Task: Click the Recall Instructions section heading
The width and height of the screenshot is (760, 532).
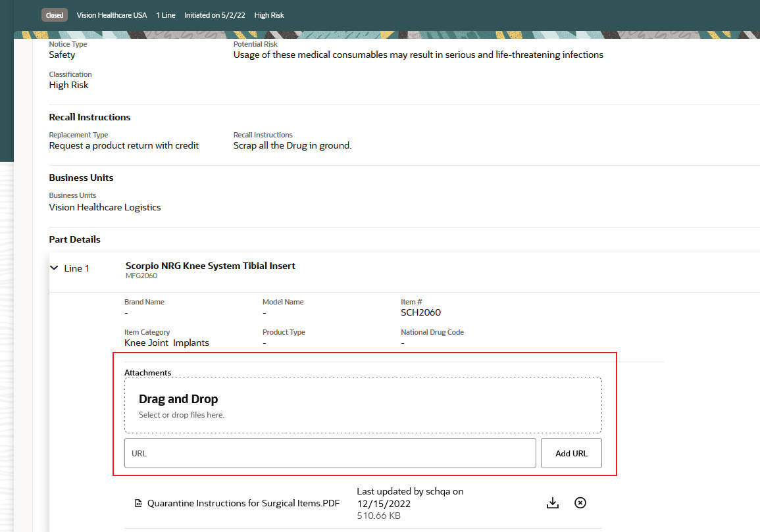Action: 89,117
